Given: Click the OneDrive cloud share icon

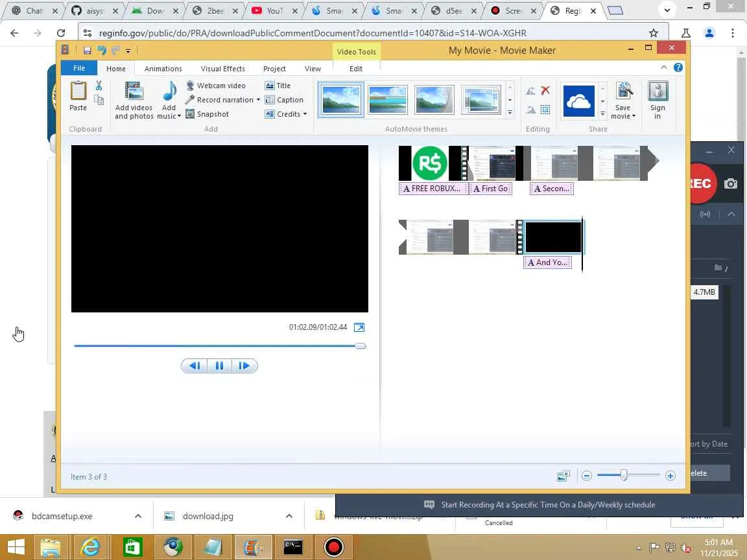Looking at the screenshot, I should pyautogui.click(x=579, y=101).
